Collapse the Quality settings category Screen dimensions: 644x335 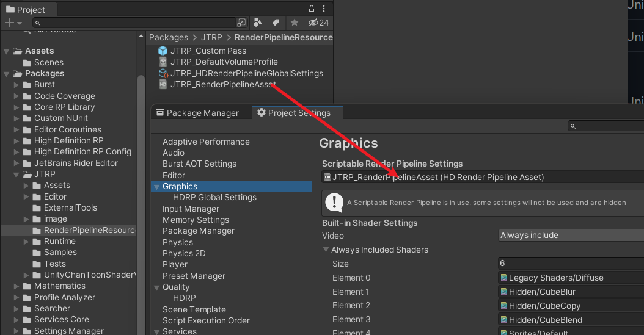pyautogui.click(x=156, y=287)
